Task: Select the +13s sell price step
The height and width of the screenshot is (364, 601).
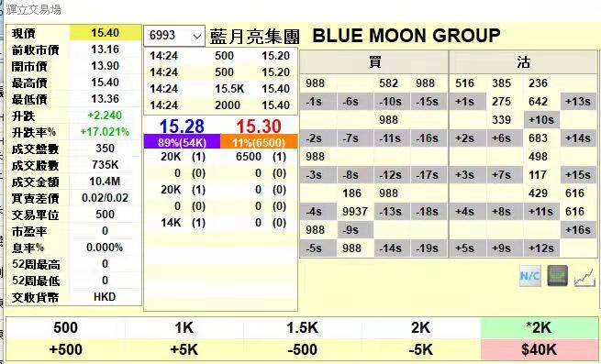Action: pos(578,102)
